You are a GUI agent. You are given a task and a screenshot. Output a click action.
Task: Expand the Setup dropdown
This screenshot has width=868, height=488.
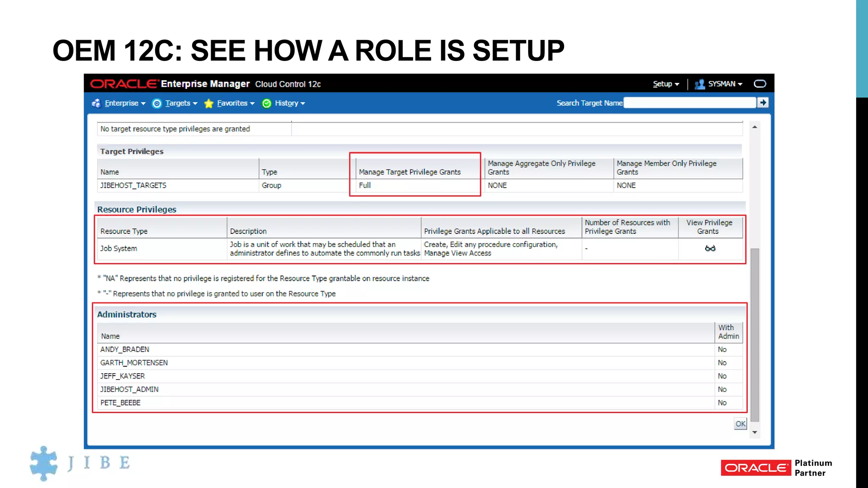(x=666, y=84)
